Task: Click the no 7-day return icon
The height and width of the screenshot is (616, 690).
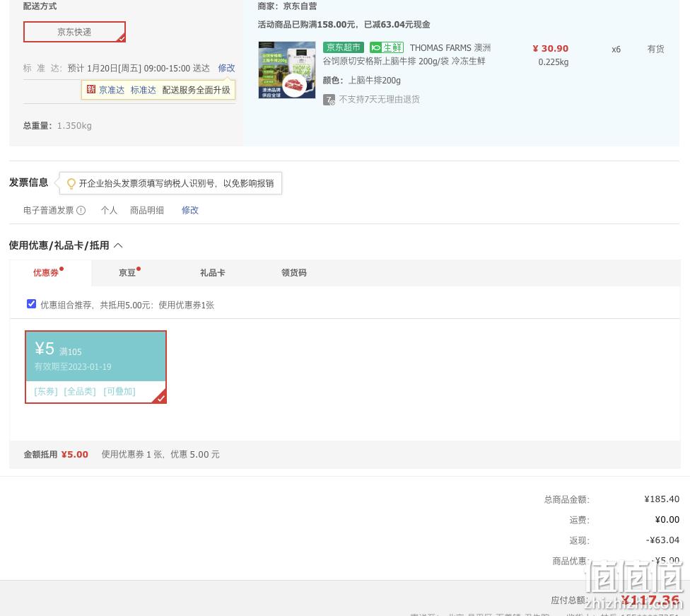Action: tap(329, 100)
